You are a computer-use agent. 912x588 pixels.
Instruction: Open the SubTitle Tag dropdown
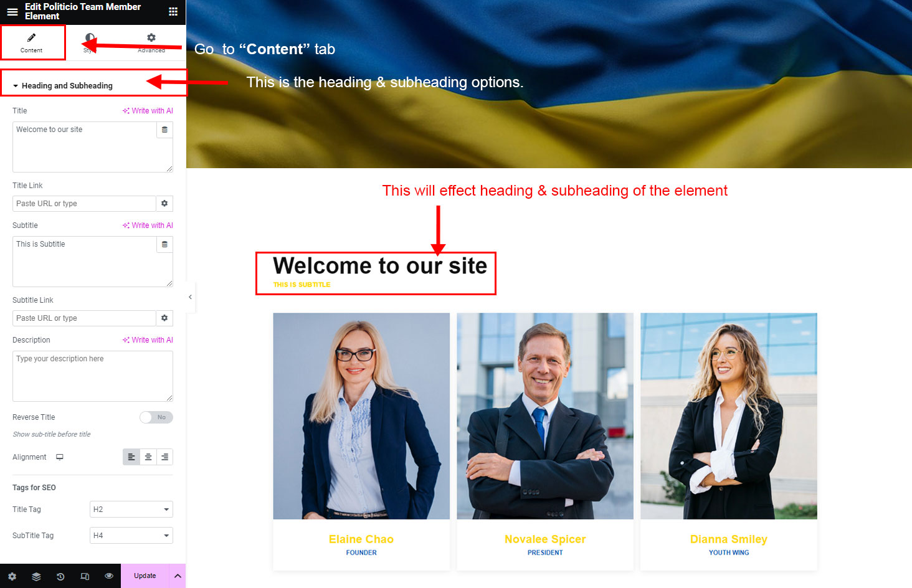(131, 536)
